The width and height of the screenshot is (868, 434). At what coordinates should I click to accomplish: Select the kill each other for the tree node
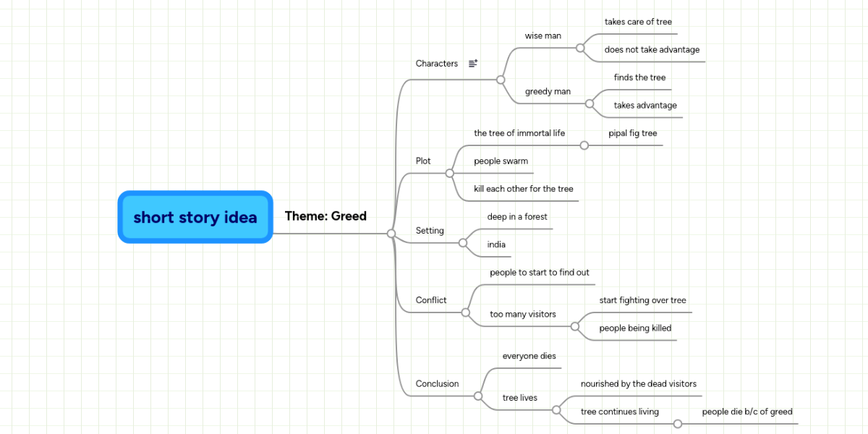[523, 188]
